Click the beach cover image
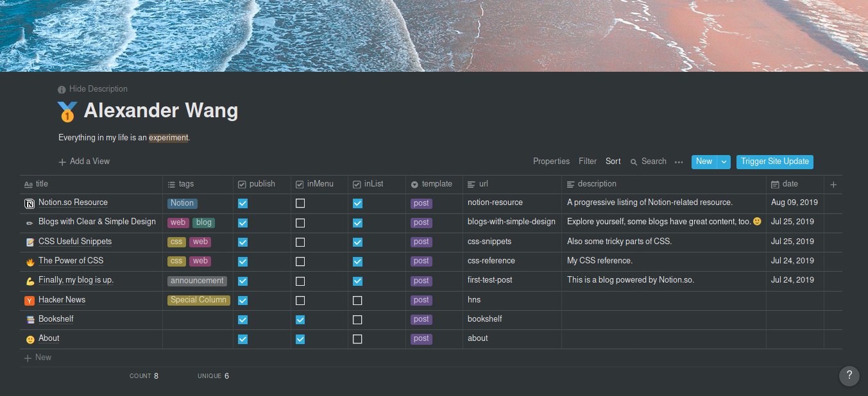868x396 pixels. click(x=434, y=36)
